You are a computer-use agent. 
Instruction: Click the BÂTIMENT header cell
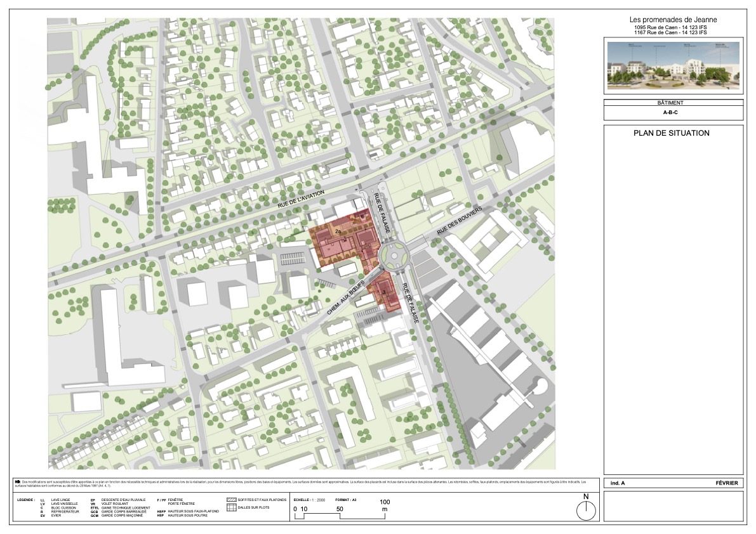pos(673,102)
